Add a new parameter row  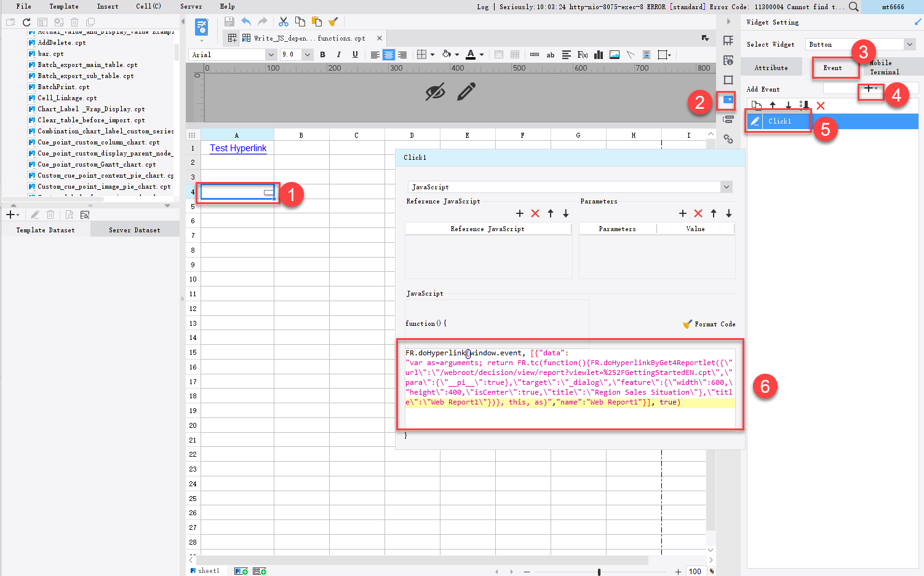click(683, 213)
